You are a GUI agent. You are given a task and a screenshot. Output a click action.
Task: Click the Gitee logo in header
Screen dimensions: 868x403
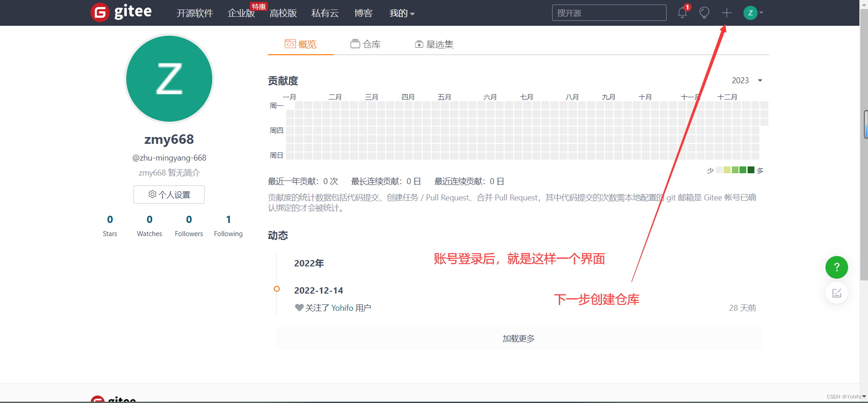coord(121,12)
